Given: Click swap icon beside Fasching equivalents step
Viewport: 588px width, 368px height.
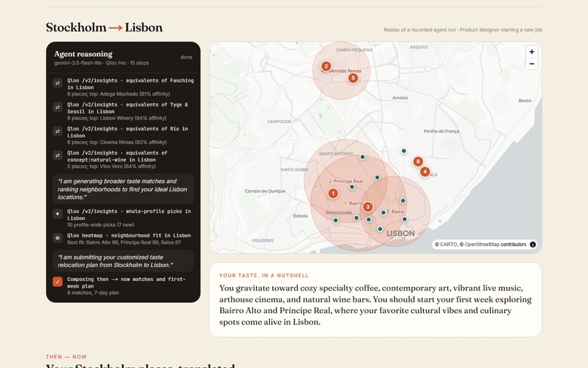Looking at the screenshot, I should pyautogui.click(x=58, y=83).
